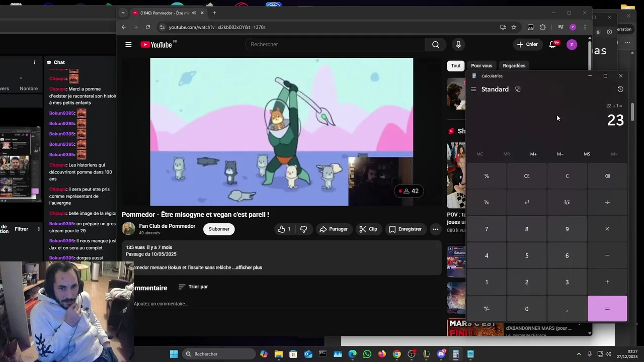Open Discord from the taskbar
This screenshot has width=644, height=362.
(441, 354)
